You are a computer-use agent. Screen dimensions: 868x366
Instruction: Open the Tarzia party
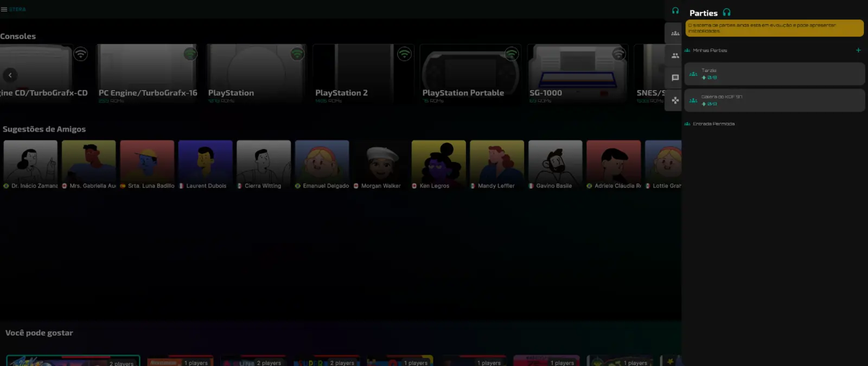(x=774, y=74)
